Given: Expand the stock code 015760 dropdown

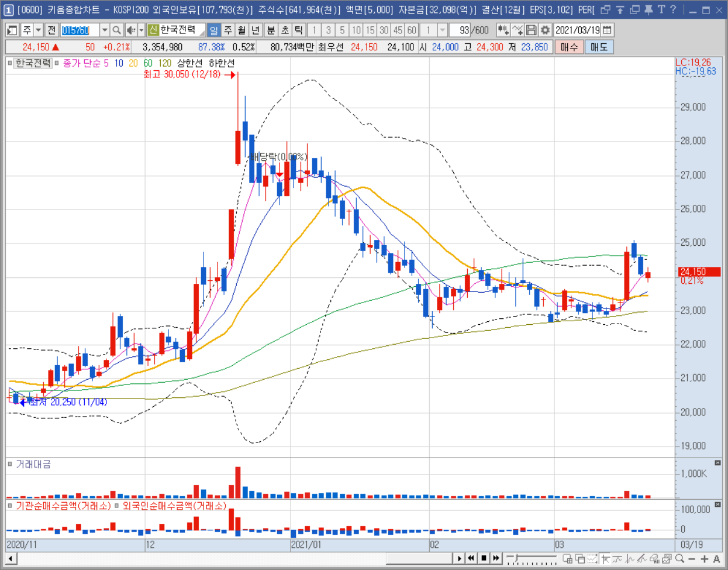Looking at the screenshot, I should tap(104, 30).
